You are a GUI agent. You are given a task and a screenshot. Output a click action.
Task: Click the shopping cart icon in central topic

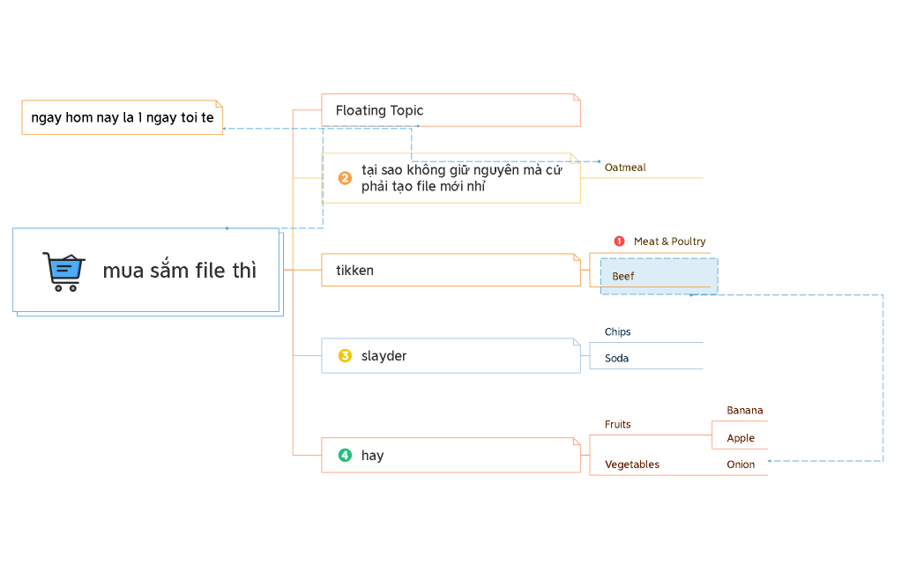click(x=63, y=272)
